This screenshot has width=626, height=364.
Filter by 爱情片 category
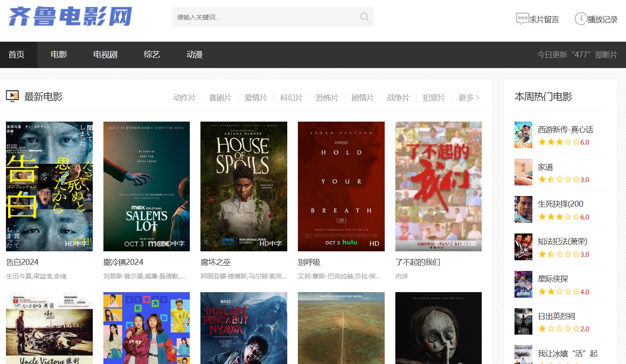click(255, 98)
